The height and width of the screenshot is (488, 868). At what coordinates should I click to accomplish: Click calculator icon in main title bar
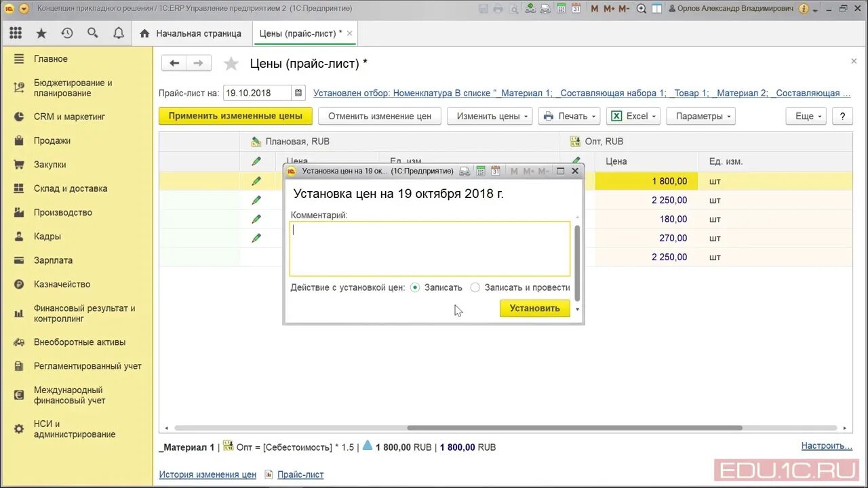click(x=562, y=8)
